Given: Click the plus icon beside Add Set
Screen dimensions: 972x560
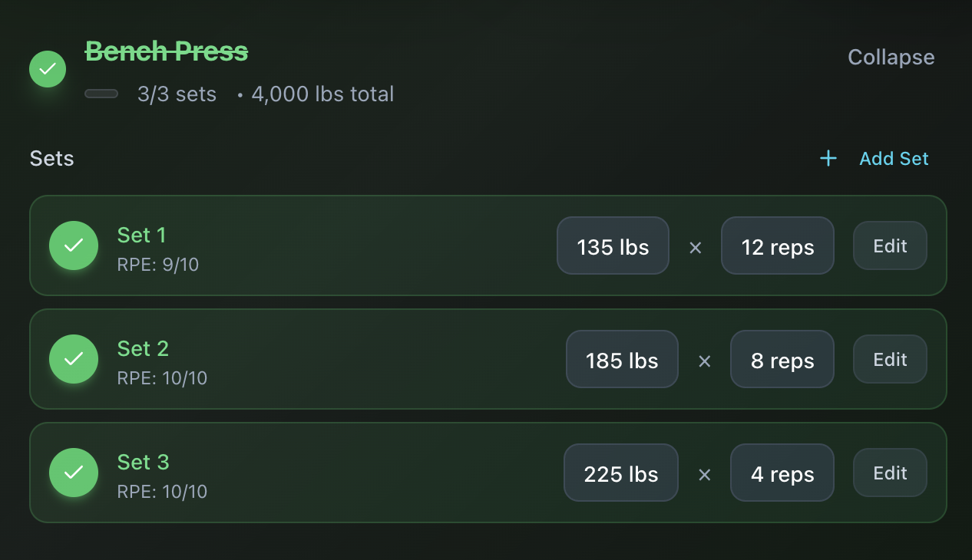Looking at the screenshot, I should pyautogui.click(x=828, y=159).
